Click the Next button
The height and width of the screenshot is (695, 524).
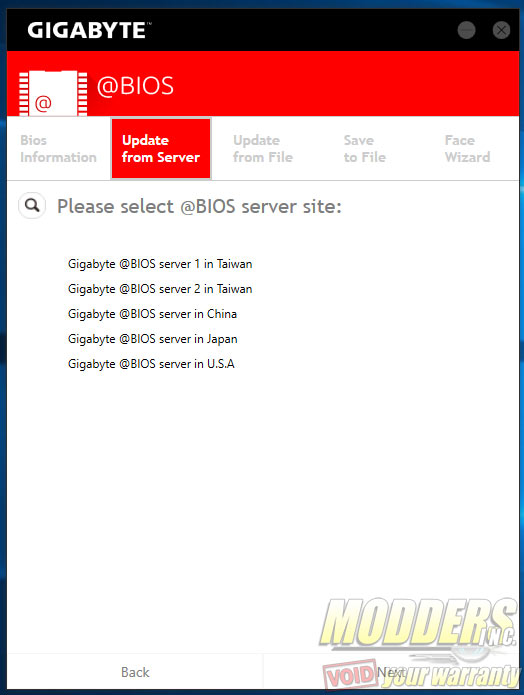(391, 672)
